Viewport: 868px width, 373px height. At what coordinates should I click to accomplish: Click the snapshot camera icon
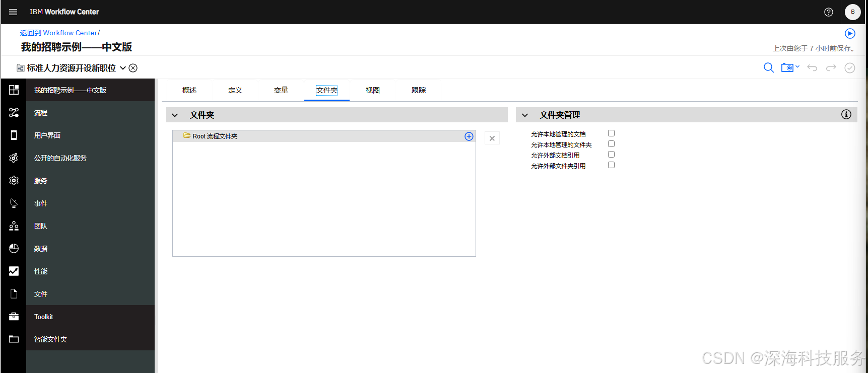point(787,67)
